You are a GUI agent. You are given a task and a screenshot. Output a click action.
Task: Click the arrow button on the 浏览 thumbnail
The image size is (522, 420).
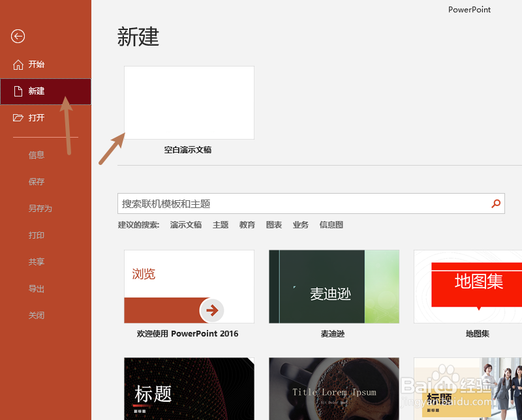(211, 310)
